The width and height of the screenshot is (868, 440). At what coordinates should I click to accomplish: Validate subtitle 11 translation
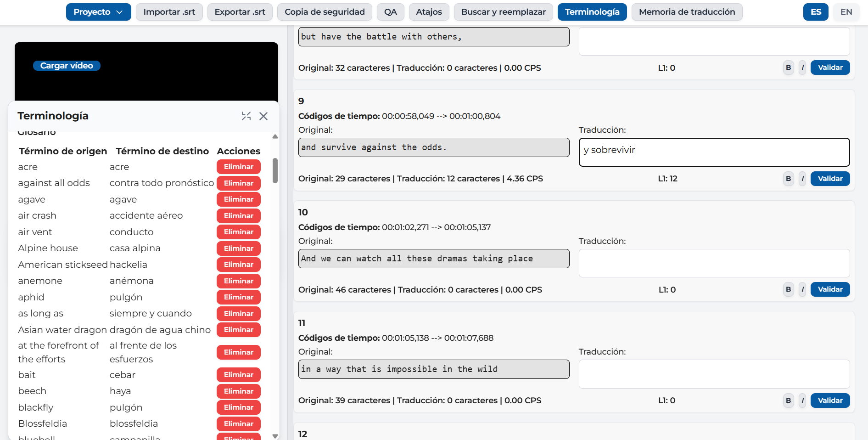830,401
